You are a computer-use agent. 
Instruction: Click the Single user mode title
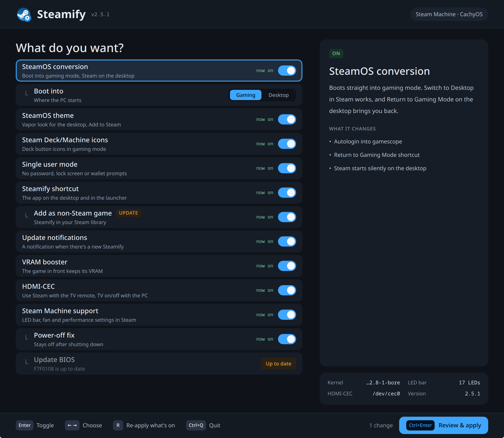coord(50,164)
